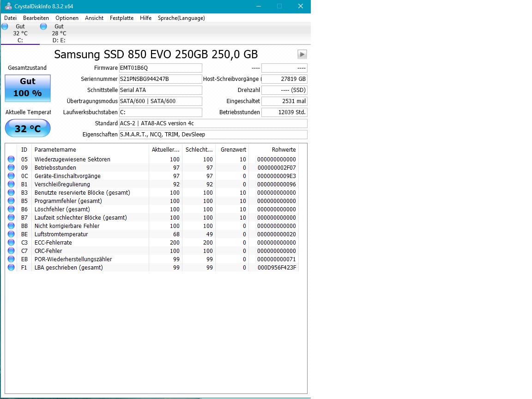Screen dimensions: 532x399
Task: Click the Host-Schreibvorgänge value 27819 GB
Action: click(284, 79)
